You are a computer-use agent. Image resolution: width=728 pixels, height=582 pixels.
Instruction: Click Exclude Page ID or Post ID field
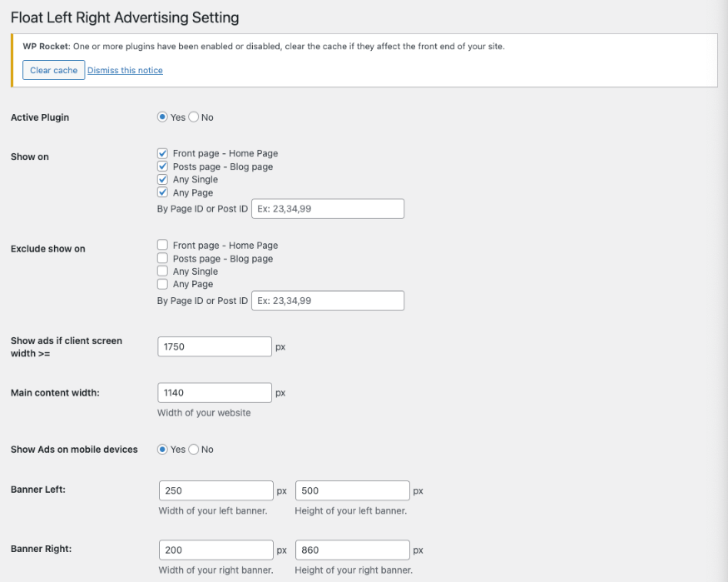pos(327,301)
